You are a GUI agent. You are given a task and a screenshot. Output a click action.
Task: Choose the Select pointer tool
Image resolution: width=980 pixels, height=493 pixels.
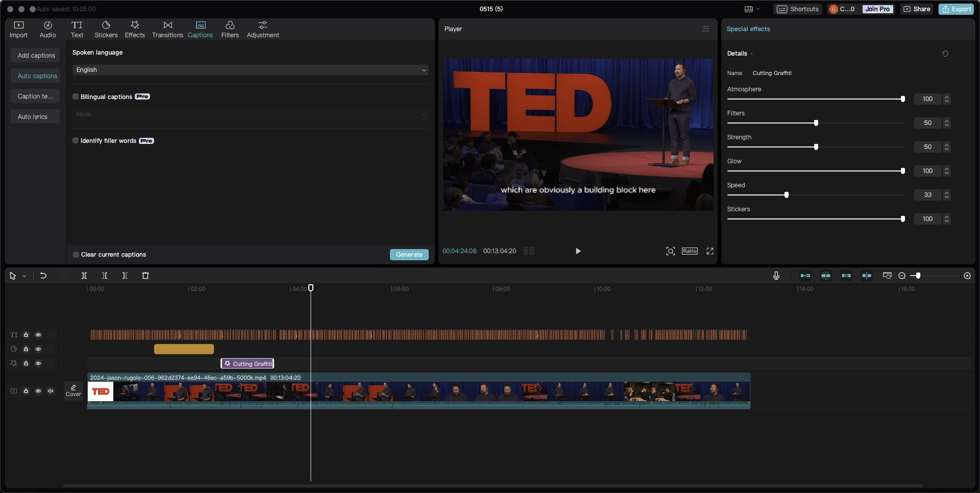pyautogui.click(x=13, y=276)
